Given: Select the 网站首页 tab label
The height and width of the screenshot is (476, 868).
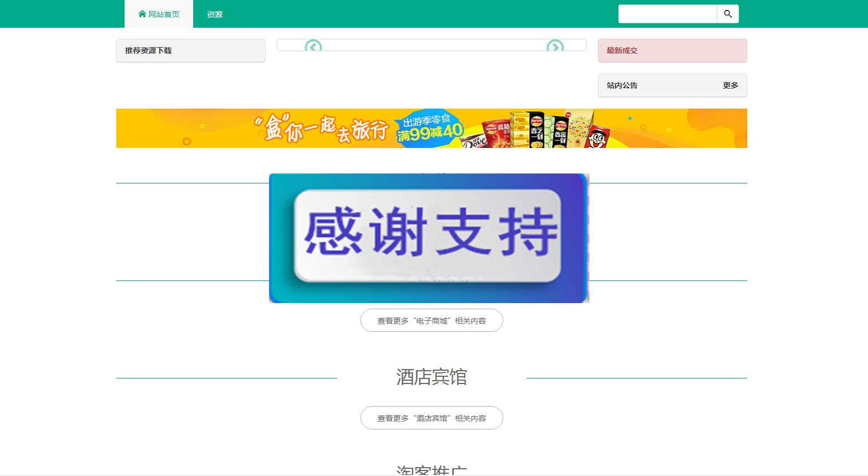Looking at the screenshot, I should click(x=164, y=14).
